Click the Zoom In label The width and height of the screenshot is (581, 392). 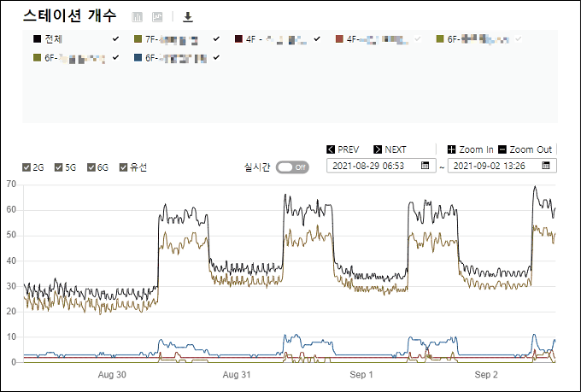476,149
